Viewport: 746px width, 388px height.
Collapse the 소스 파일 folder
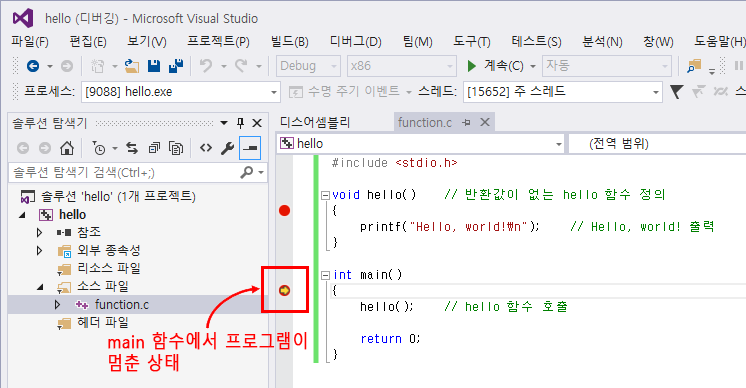[x=40, y=287]
